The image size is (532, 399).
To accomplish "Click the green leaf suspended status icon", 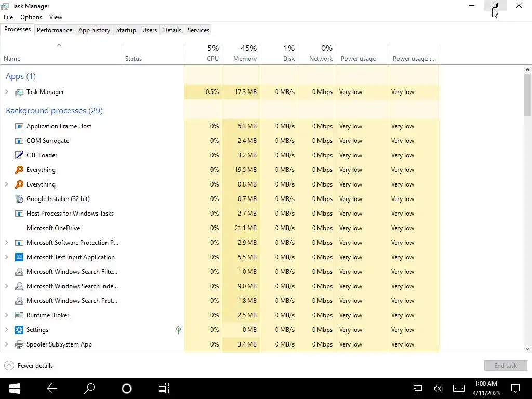I will tap(179, 330).
